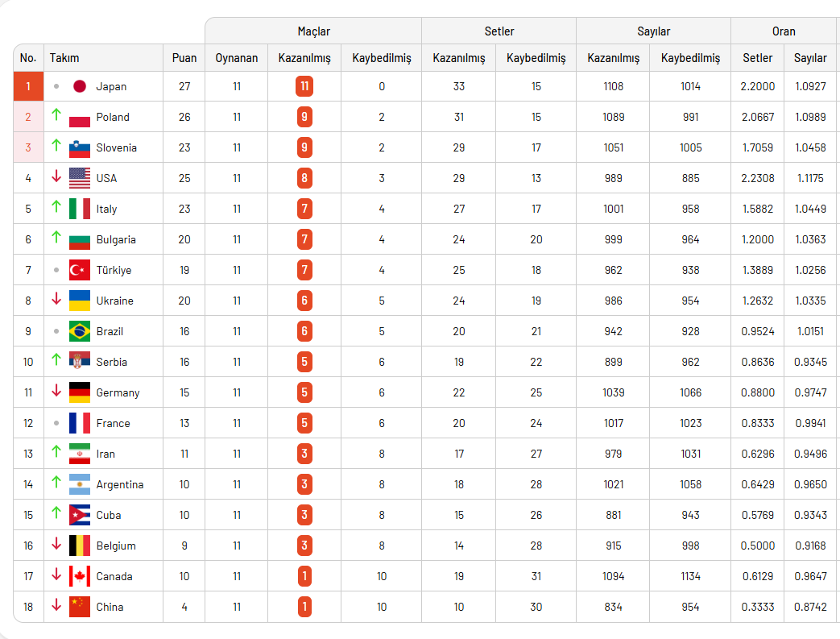The height and width of the screenshot is (639, 840).
Task: Select the Maçlar group header
Action: tap(313, 31)
